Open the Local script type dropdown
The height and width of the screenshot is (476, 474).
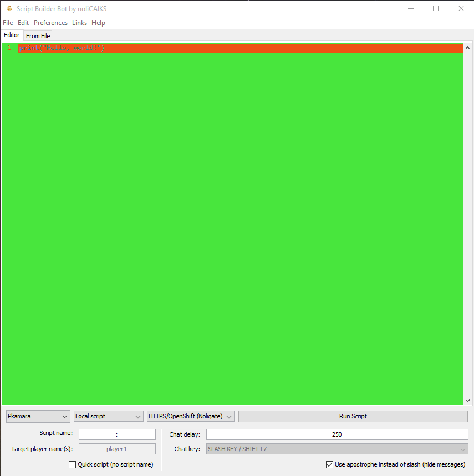point(109,416)
